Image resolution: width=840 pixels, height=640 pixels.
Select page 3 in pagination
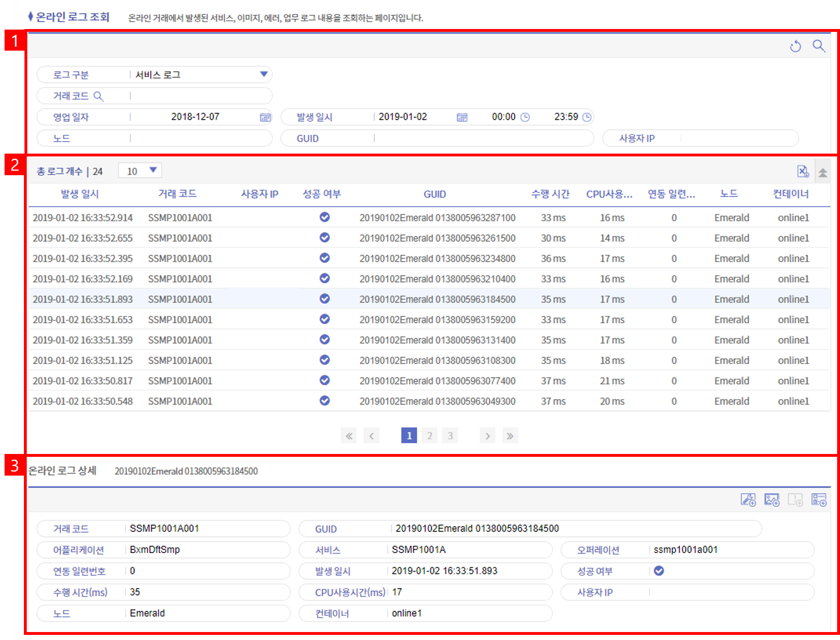tap(450, 436)
